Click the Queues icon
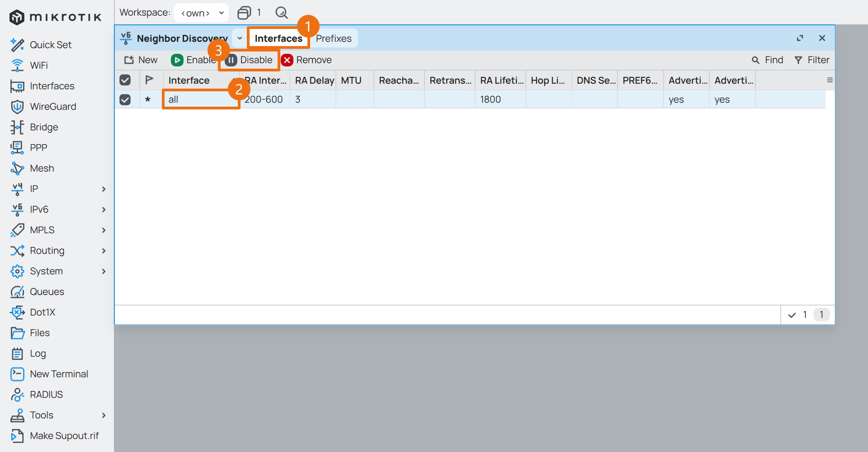The width and height of the screenshot is (868, 452). [x=17, y=292]
